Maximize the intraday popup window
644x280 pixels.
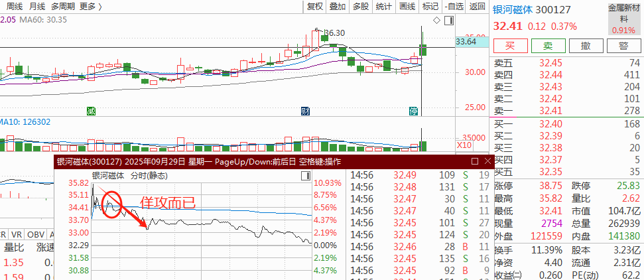point(475,161)
